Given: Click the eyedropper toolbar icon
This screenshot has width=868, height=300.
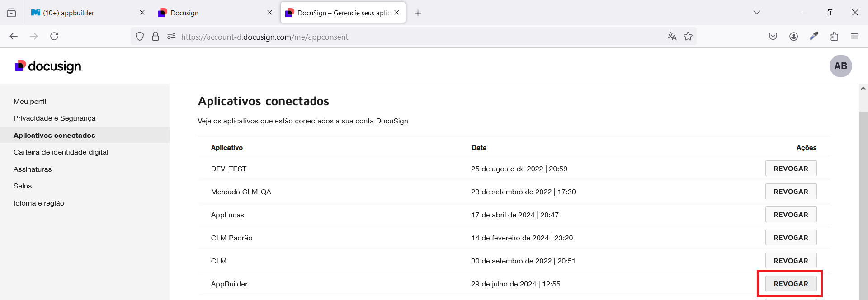Looking at the screenshot, I should pos(814,37).
